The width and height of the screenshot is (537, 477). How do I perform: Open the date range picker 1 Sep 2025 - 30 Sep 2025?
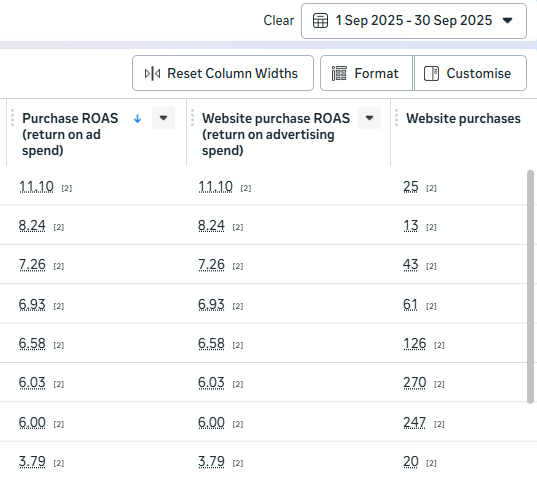pyautogui.click(x=414, y=21)
